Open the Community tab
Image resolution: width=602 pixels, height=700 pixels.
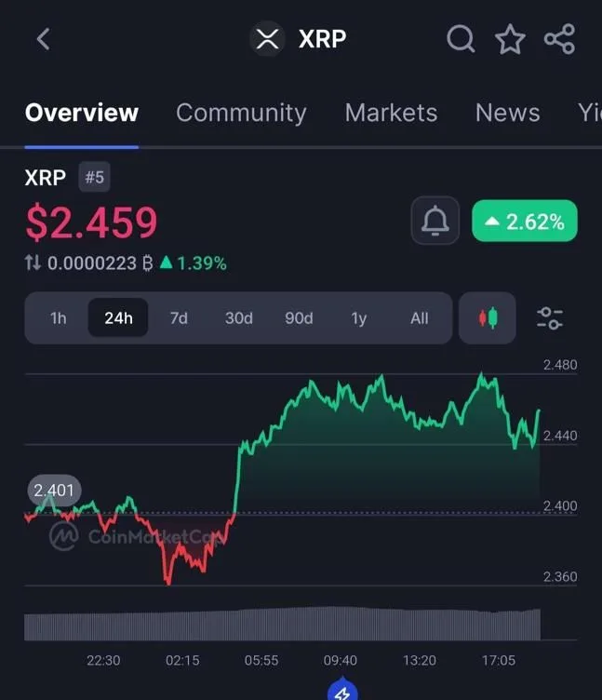[241, 113]
